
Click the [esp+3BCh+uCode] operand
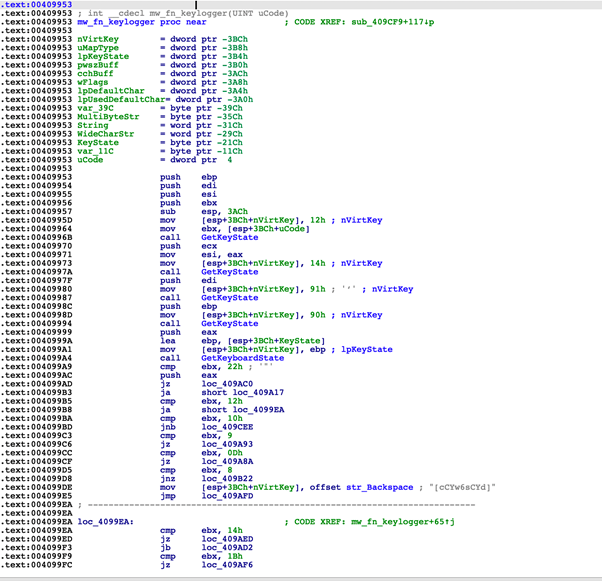click(x=268, y=229)
